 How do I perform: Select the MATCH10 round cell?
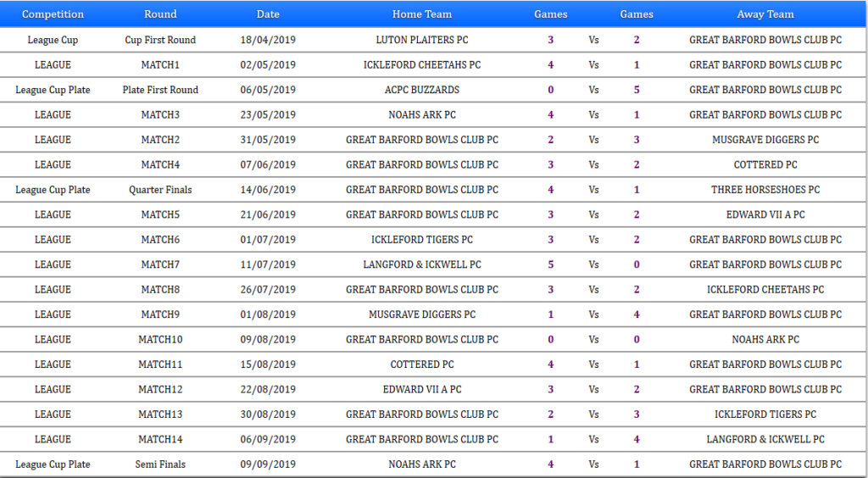[x=160, y=339]
